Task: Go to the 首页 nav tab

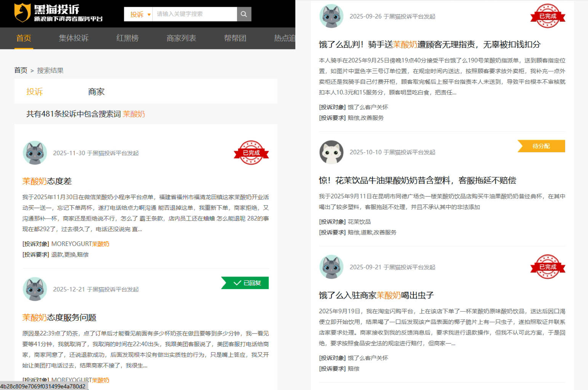Action: click(x=24, y=38)
